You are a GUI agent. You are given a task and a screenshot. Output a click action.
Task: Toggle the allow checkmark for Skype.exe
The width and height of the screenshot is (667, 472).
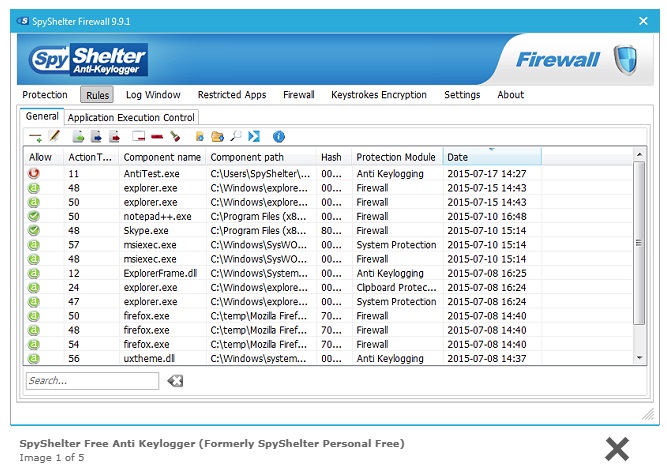pos(34,230)
